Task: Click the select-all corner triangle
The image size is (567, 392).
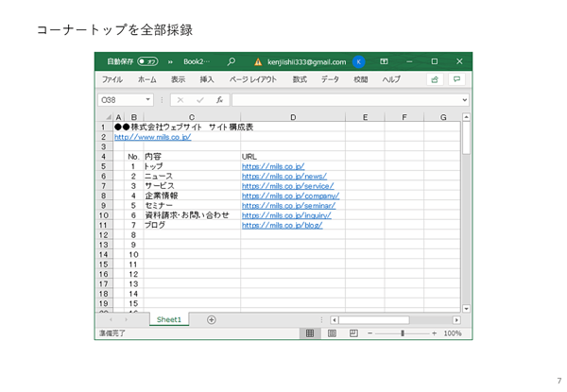Action: [x=108, y=117]
